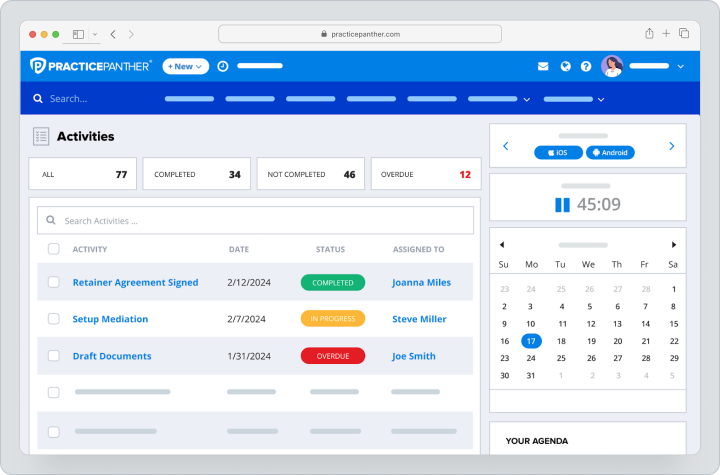
Task: Select the OVERDUE 12 filter tab
Action: pos(426,174)
